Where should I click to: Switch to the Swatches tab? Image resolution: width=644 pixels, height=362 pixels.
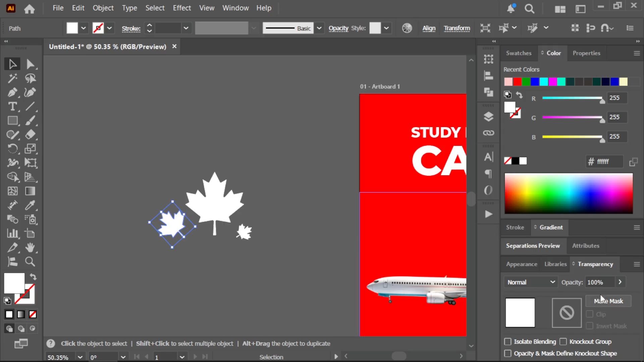coord(519,53)
